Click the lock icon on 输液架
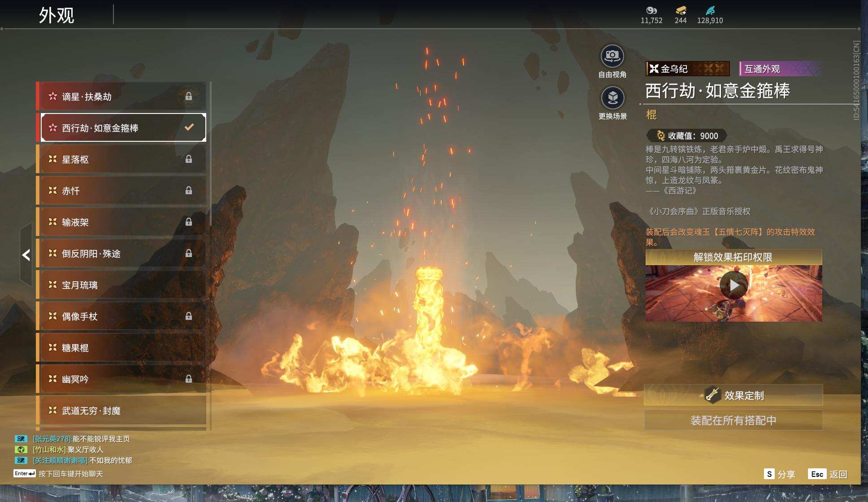The image size is (868, 502). tap(189, 222)
